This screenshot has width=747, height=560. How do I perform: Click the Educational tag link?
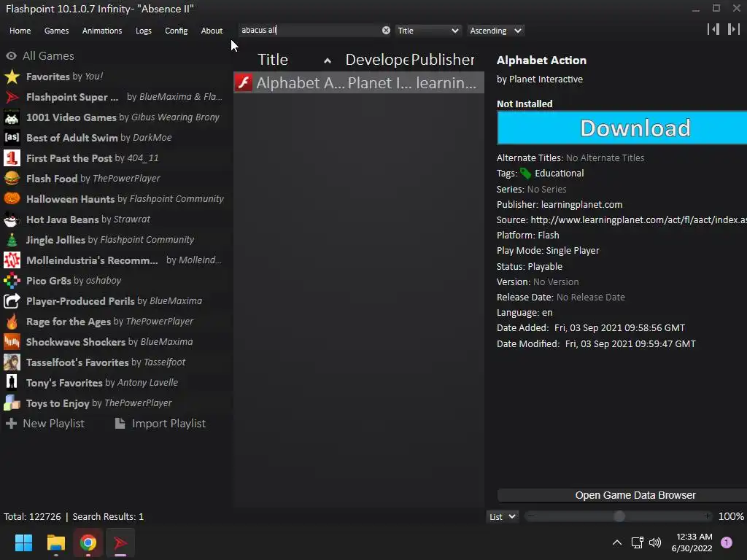point(559,174)
